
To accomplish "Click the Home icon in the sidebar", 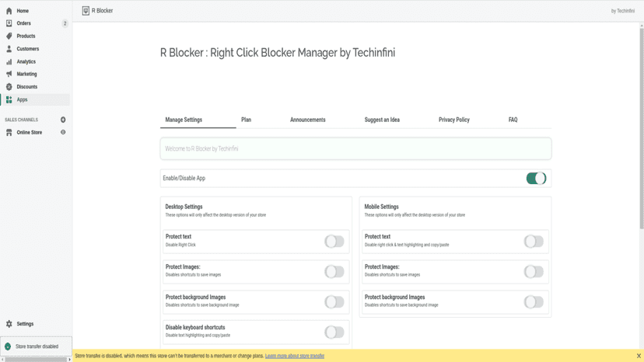I will [x=9, y=11].
